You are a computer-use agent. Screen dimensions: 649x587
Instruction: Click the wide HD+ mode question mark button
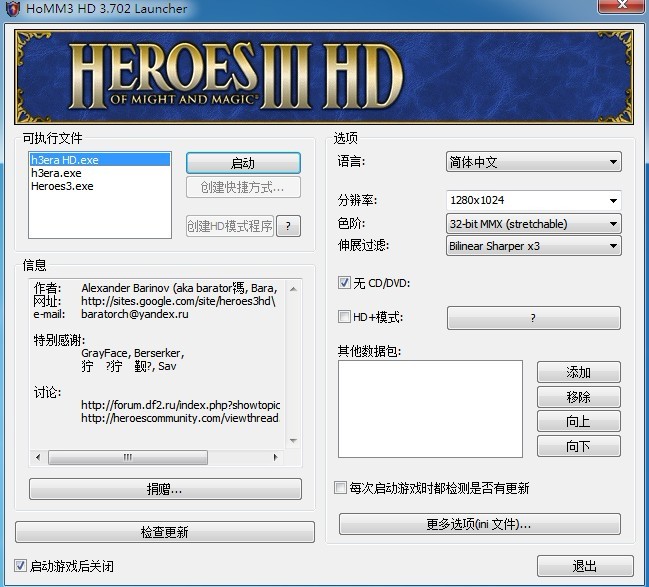(533, 318)
